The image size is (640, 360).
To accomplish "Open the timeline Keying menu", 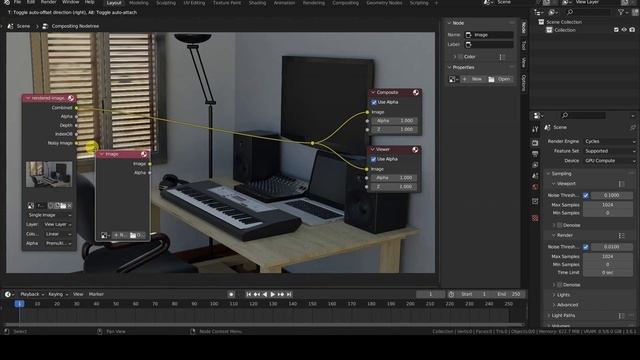I will tap(58, 294).
